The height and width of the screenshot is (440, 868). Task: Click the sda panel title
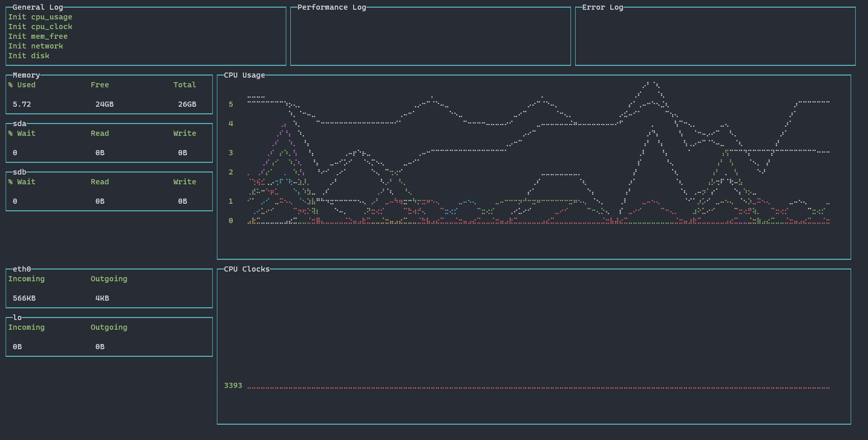pyautogui.click(x=19, y=124)
